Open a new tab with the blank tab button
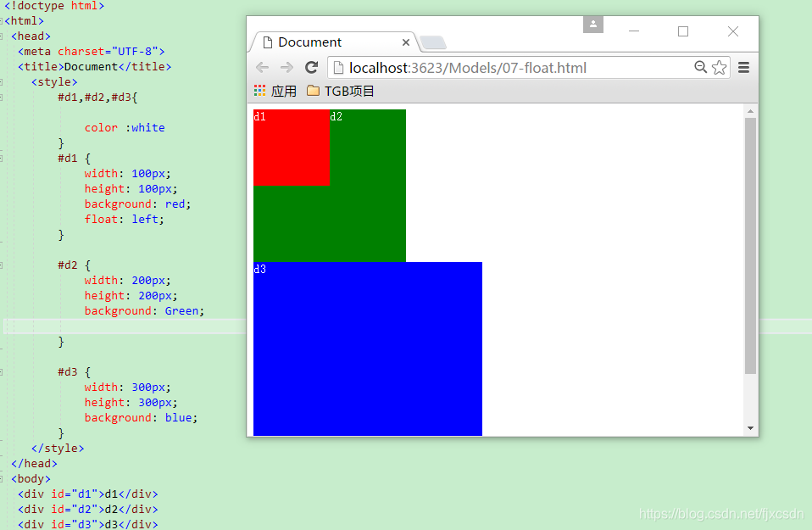 tap(432, 42)
